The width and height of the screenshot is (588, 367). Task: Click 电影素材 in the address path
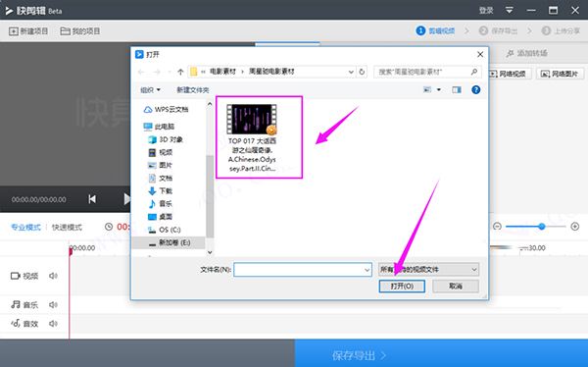pyautogui.click(x=222, y=72)
